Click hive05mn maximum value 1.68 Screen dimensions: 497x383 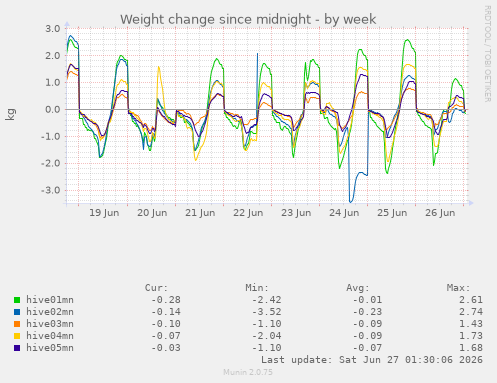click(471, 348)
